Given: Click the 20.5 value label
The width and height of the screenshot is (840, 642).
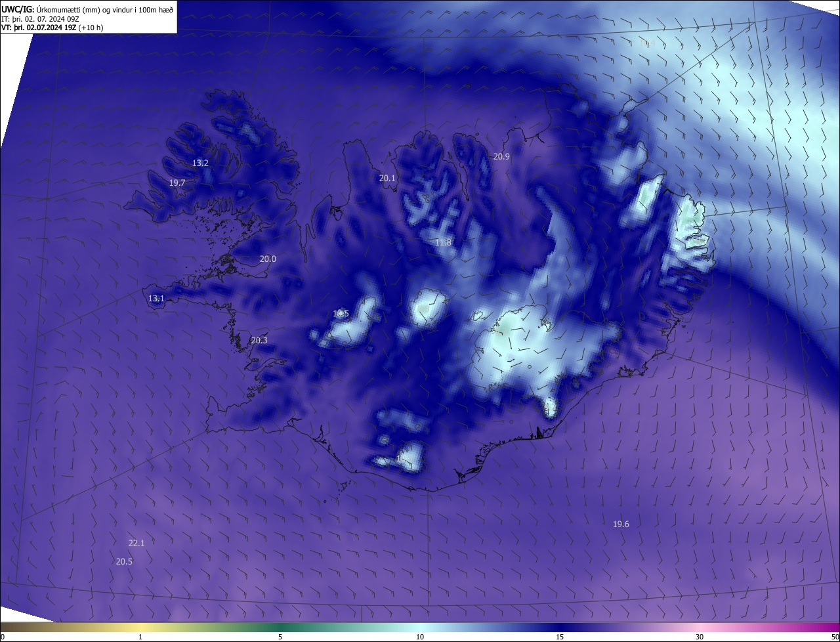Looking at the screenshot, I should [124, 561].
